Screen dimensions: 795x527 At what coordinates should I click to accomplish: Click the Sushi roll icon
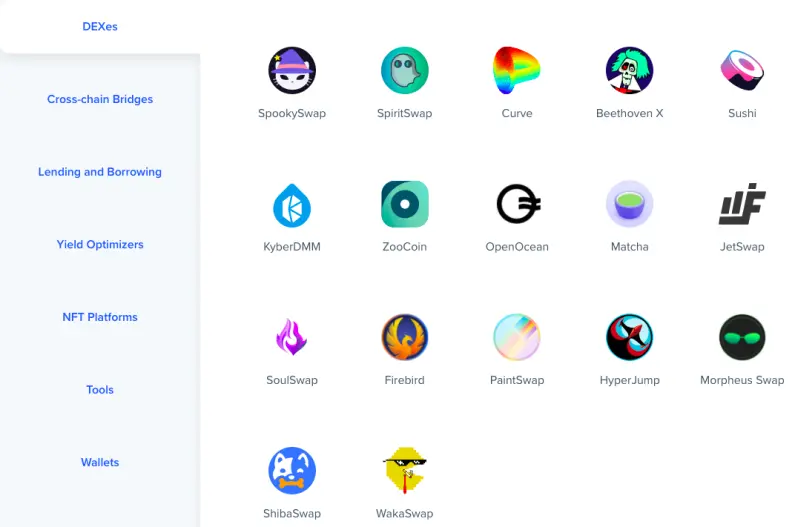(742, 71)
